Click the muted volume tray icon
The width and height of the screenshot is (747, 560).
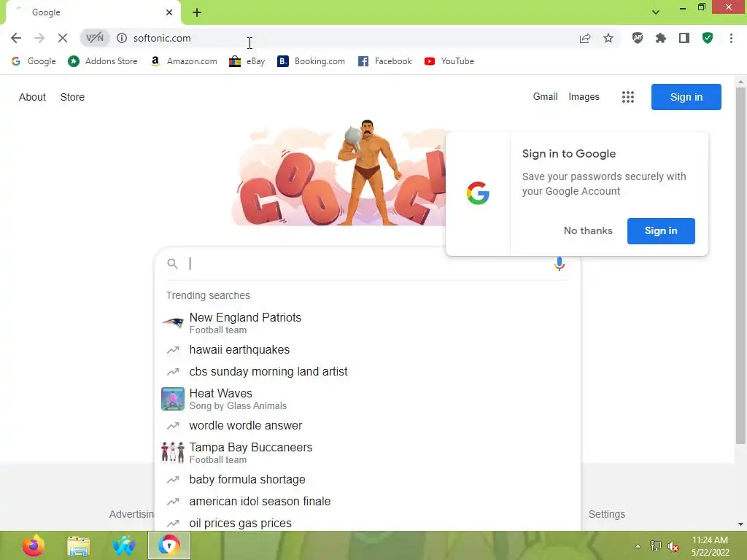point(673,546)
